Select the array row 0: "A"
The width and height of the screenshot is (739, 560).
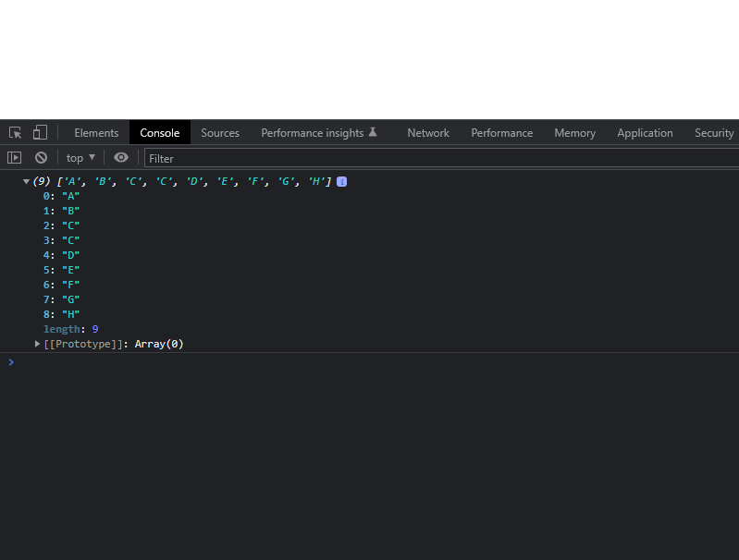tap(61, 196)
